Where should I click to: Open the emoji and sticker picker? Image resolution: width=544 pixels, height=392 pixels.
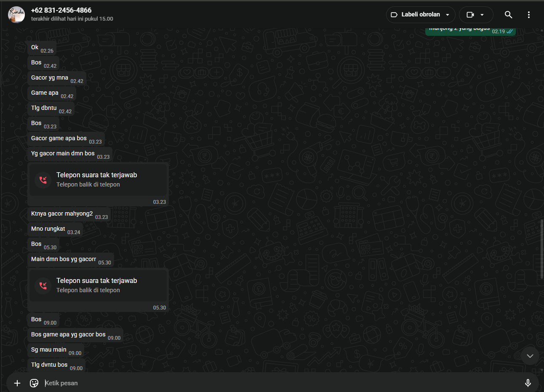(34, 383)
